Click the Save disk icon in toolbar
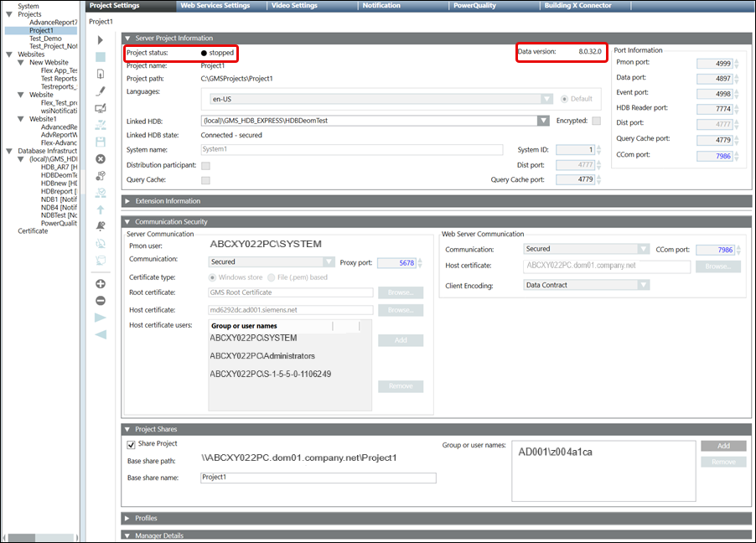 point(101,142)
